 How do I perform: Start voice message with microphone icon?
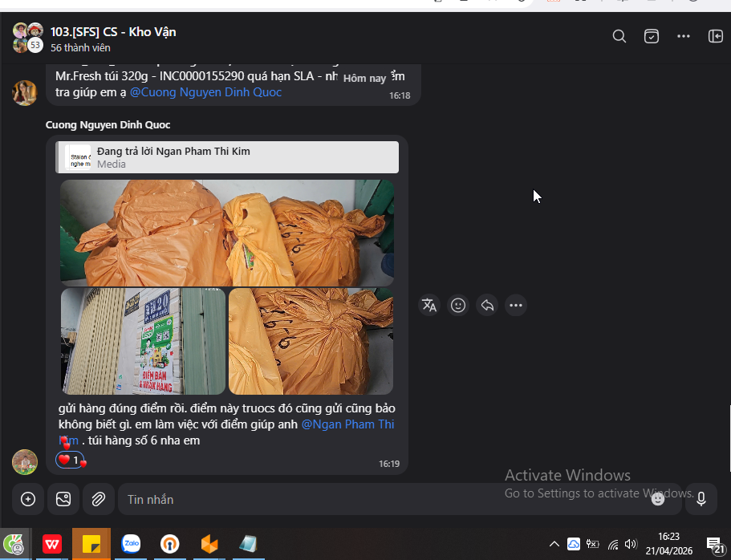(701, 499)
